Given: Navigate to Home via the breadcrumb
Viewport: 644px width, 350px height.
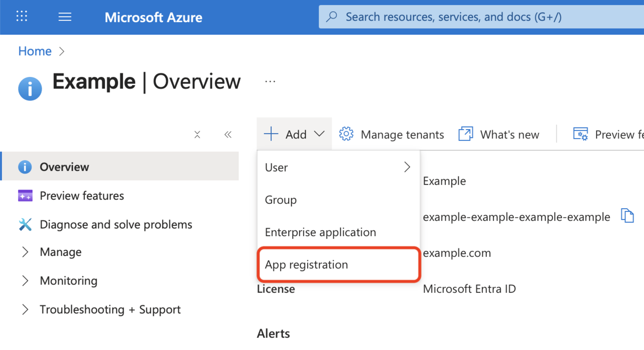Looking at the screenshot, I should tap(35, 51).
